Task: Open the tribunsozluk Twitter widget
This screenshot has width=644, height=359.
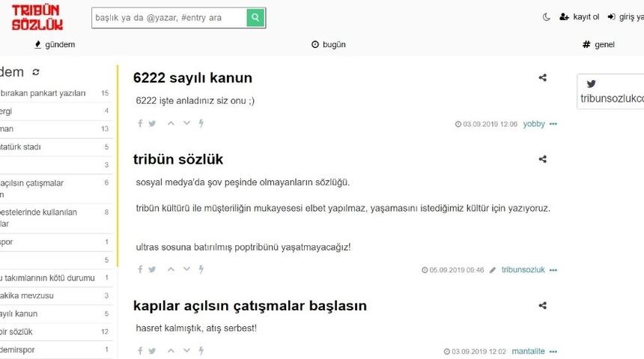Action: coord(611,91)
